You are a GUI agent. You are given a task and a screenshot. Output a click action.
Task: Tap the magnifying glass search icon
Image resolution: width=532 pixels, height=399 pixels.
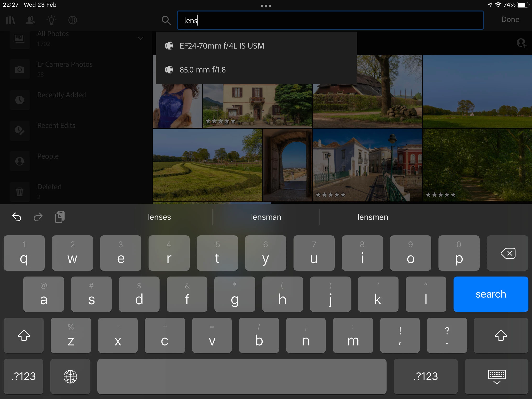tap(166, 20)
